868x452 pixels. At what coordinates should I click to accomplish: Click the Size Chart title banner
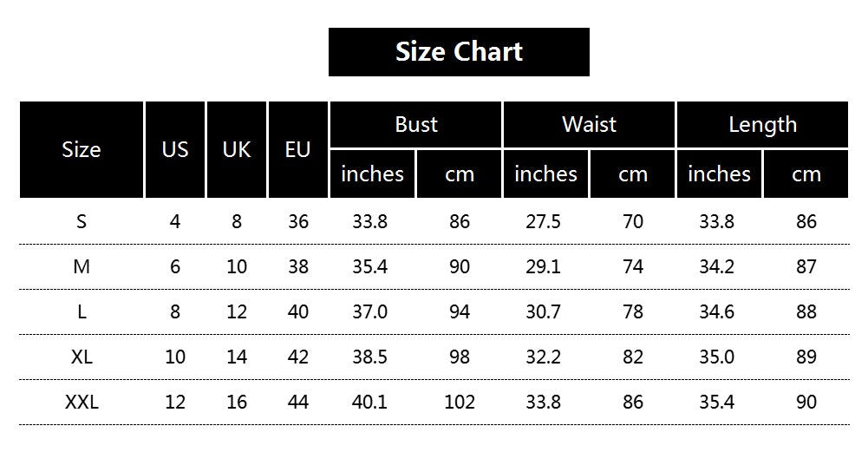pyautogui.click(x=459, y=52)
